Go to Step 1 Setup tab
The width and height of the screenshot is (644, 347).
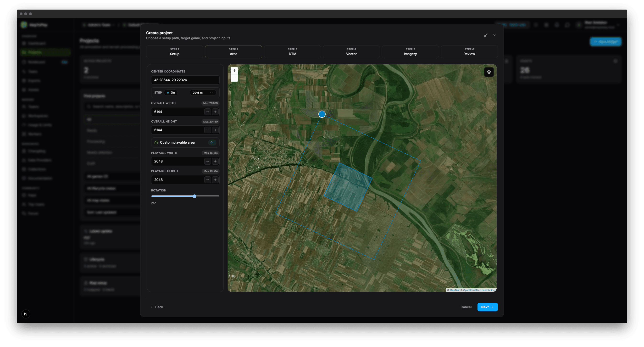pos(174,52)
